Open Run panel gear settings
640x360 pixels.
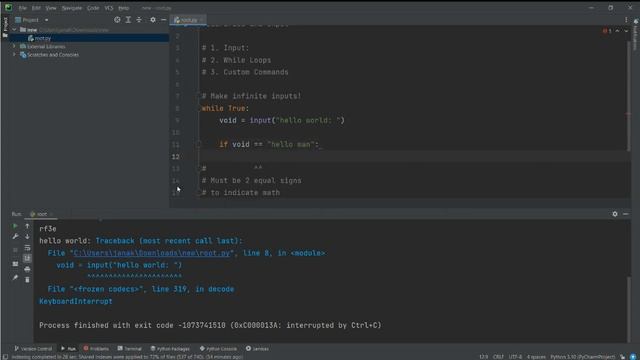pyautogui.click(x=615, y=214)
